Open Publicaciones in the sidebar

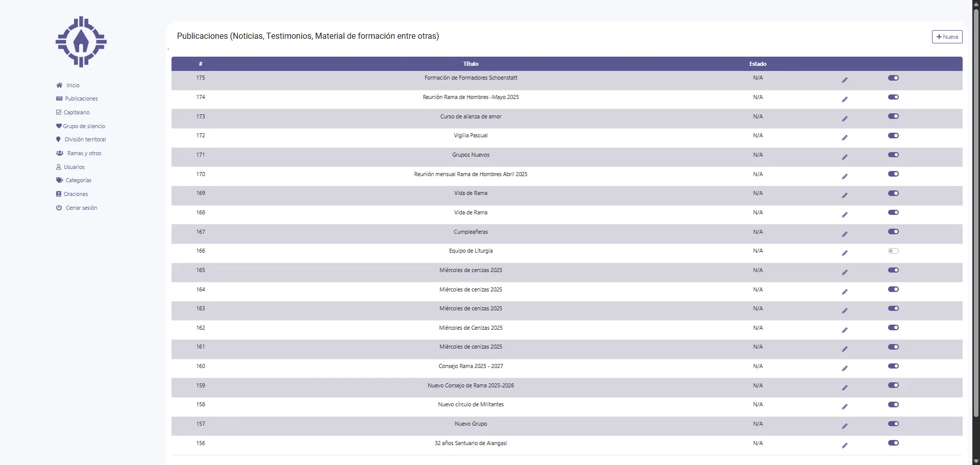coord(81,99)
